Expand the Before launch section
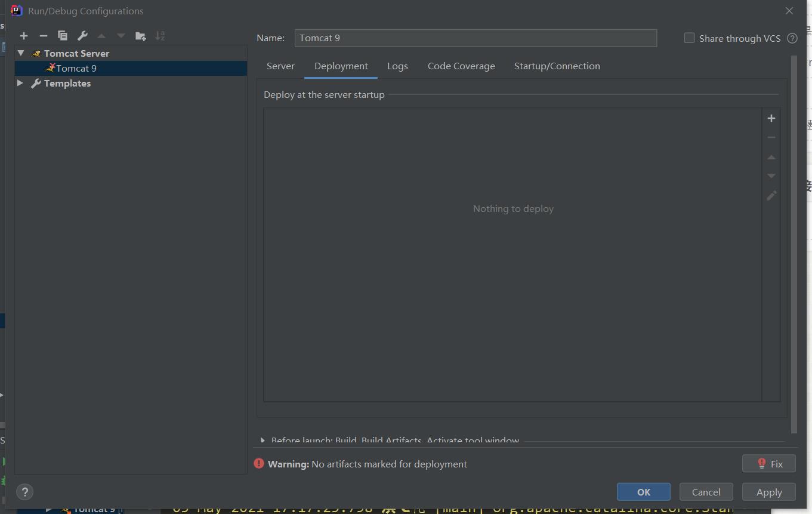The image size is (812, 514). click(x=263, y=441)
